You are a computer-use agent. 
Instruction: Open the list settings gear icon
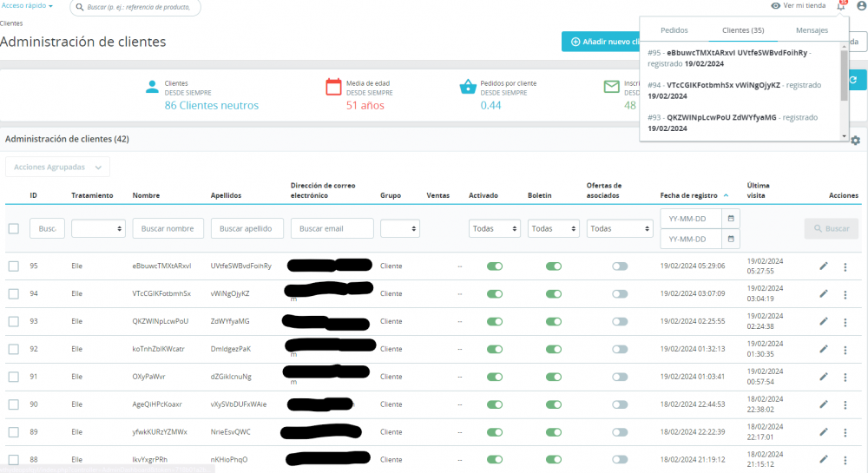(x=855, y=141)
